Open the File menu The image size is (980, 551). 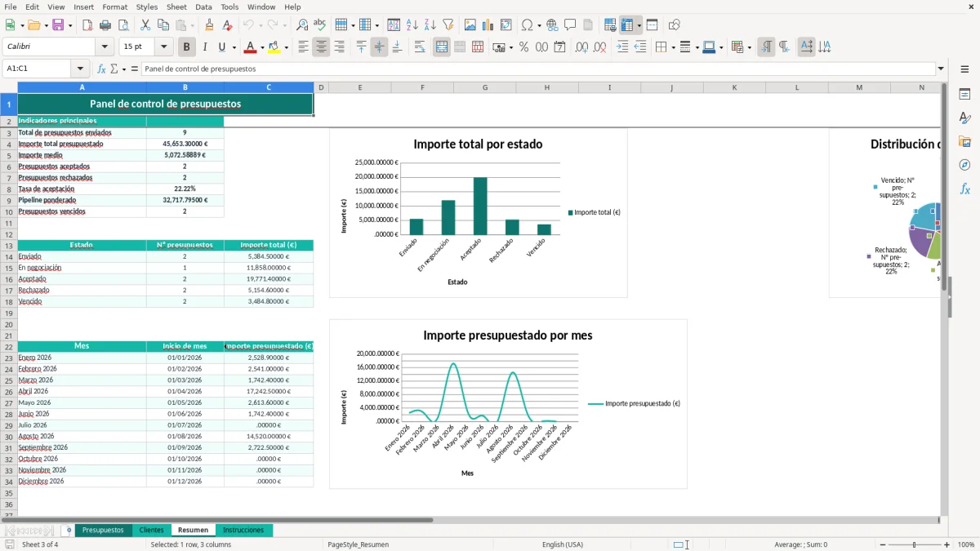(10, 7)
